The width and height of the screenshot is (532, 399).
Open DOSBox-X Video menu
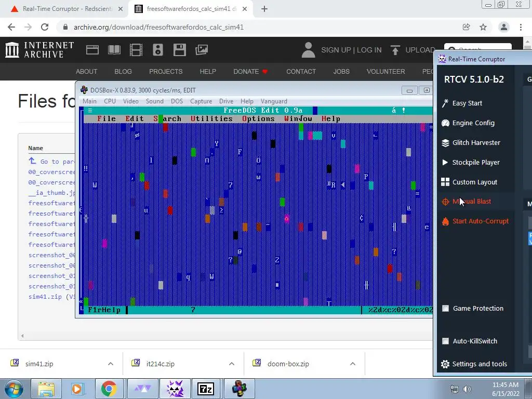(x=130, y=101)
